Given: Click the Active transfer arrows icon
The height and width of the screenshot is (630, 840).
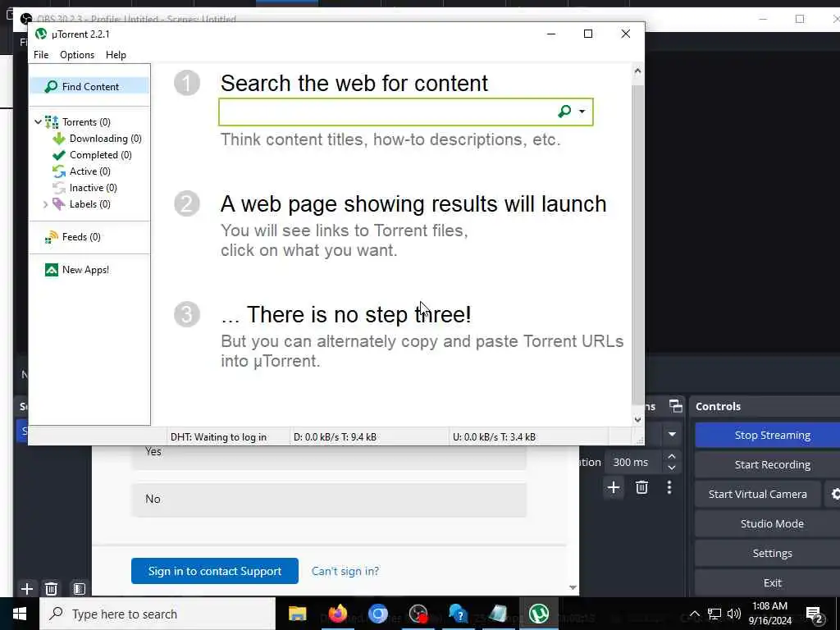Looking at the screenshot, I should coord(58,171).
